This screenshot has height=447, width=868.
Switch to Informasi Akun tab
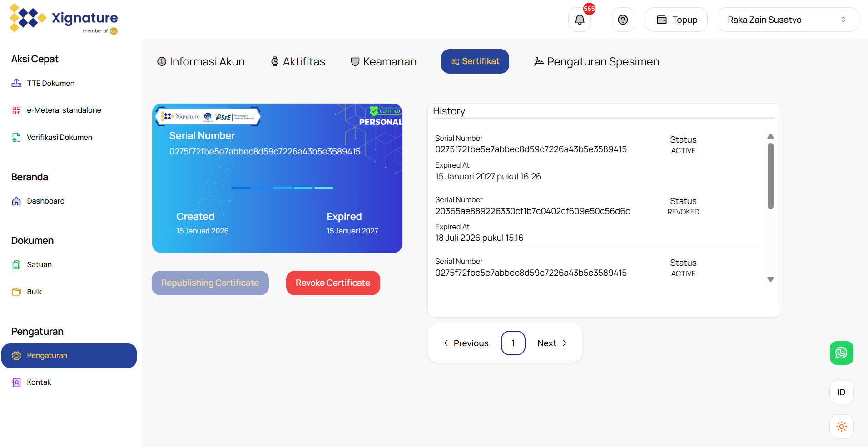point(201,62)
